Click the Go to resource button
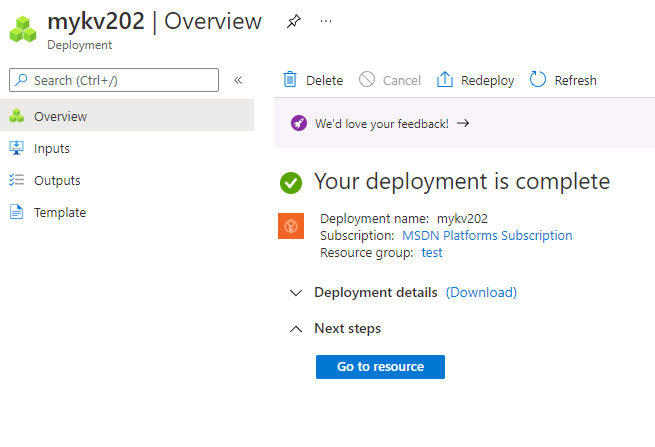The image size is (655, 447). 380,367
